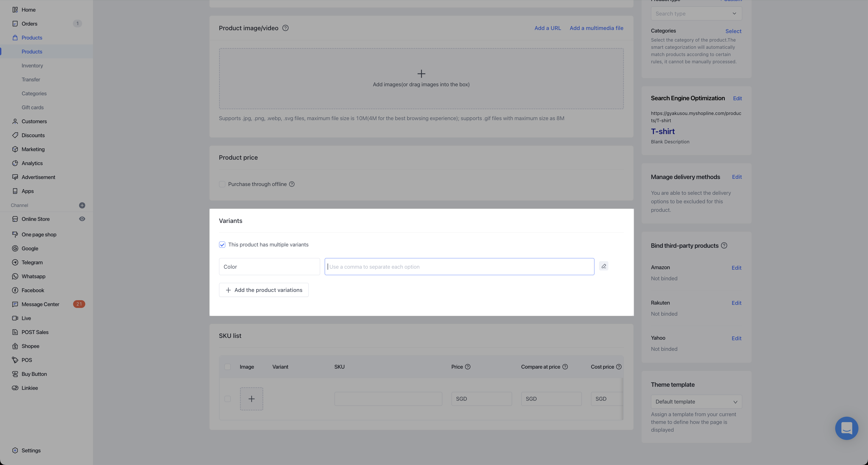Open the Settings gear icon

[15, 451]
